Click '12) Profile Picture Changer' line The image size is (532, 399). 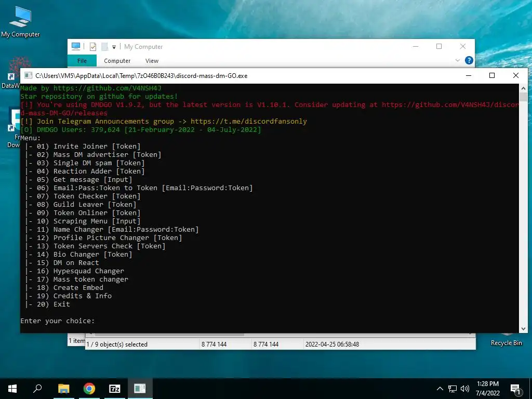109,238
